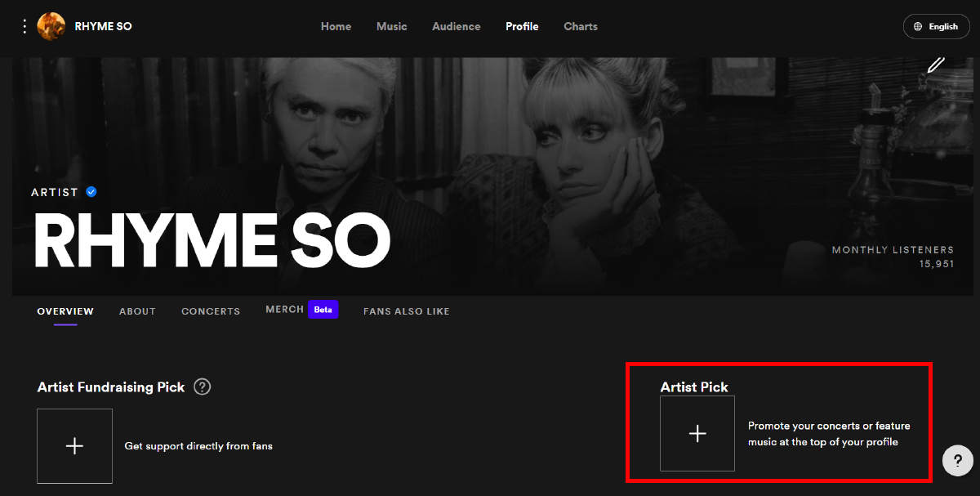Click the globe icon in language selector
Image resolution: width=980 pixels, height=496 pixels.
(919, 26)
